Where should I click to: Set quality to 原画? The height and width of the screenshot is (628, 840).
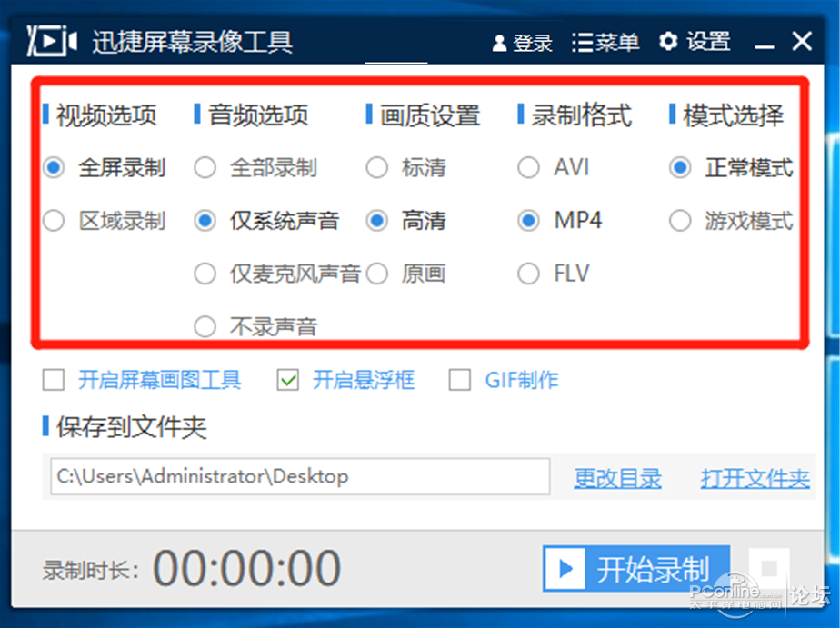(x=406, y=274)
